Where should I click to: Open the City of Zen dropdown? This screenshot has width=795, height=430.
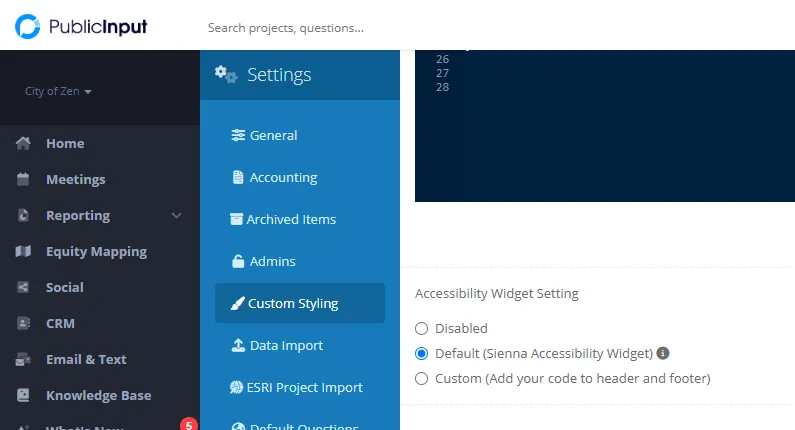pyautogui.click(x=59, y=92)
